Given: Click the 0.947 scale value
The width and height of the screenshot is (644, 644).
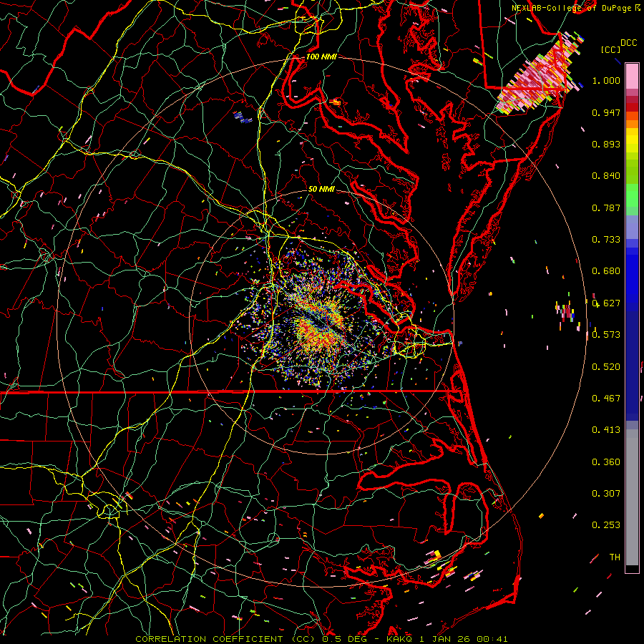Looking at the screenshot, I should 606,112.
